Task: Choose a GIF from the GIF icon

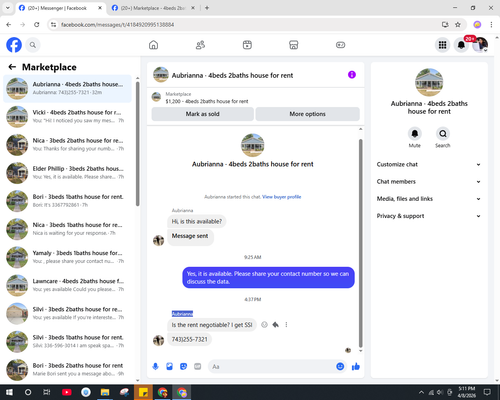Action: pos(198,367)
